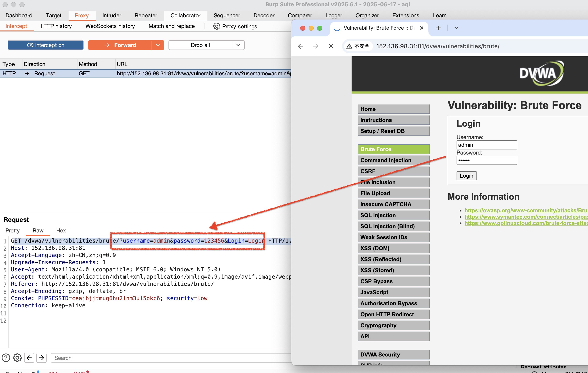Open Insecure CAPTCHA menu item
Viewport: 588px width, 373px height.
(x=394, y=204)
